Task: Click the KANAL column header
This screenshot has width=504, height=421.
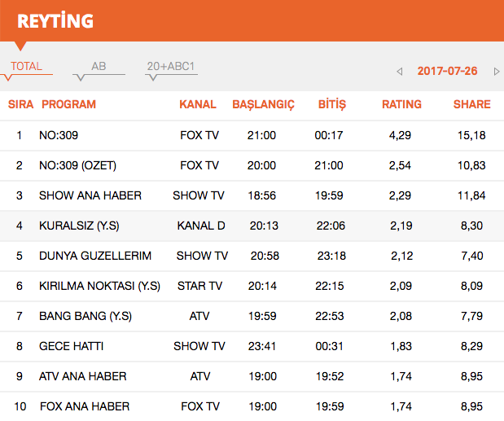Action: pyautogui.click(x=198, y=104)
